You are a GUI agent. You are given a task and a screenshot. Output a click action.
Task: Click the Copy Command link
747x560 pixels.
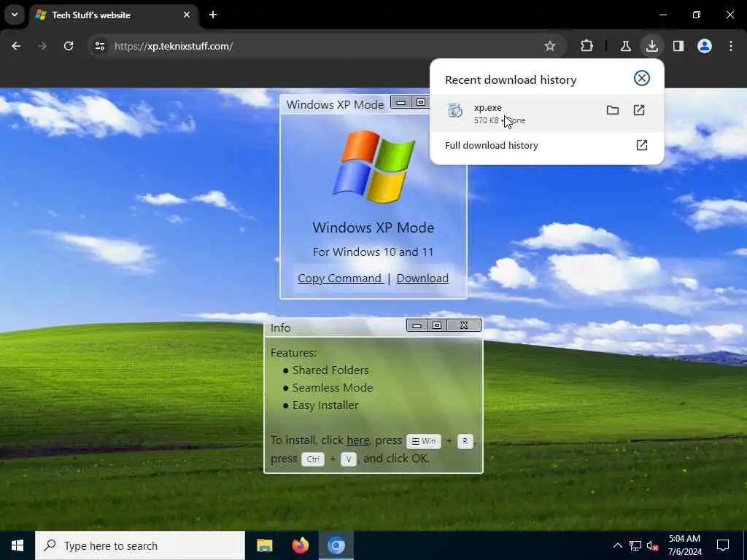pos(341,278)
